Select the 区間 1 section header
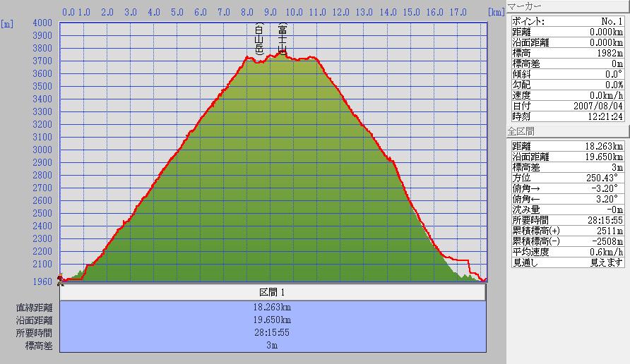 (273, 292)
